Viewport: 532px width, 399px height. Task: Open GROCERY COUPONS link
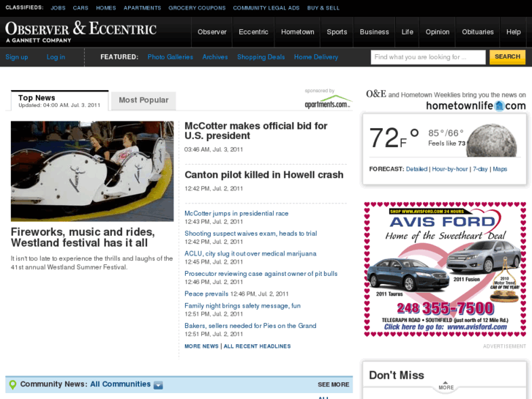pos(197,8)
